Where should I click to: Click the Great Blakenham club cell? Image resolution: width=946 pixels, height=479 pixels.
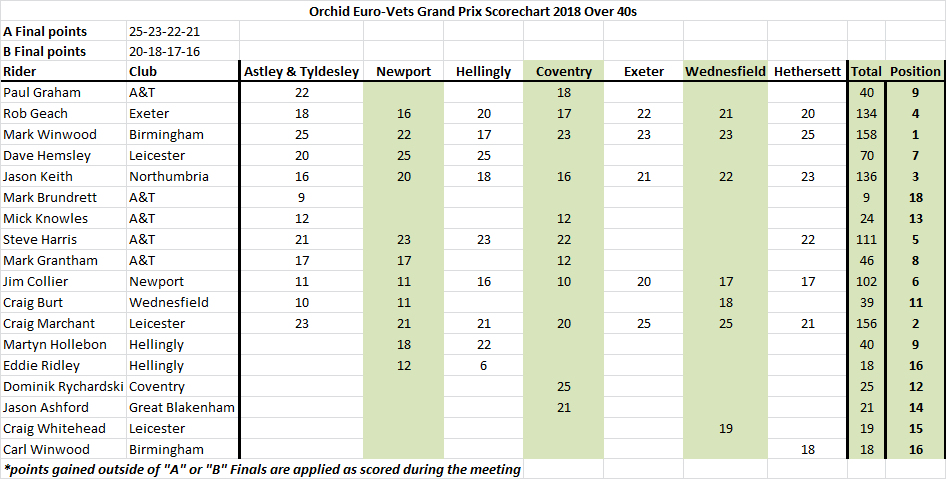point(182,408)
